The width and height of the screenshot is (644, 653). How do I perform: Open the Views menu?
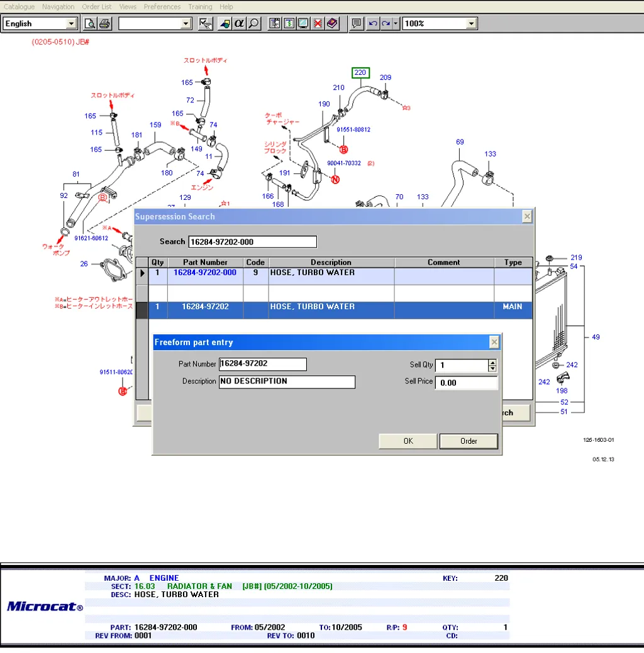pyautogui.click(x=128, y=7)
